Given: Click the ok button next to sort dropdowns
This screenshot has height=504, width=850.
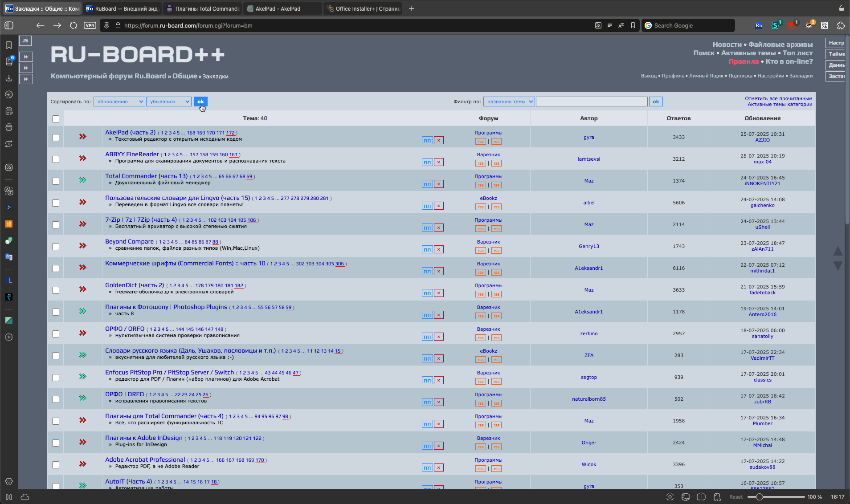Looking at the screenshot, I should 200,102.
